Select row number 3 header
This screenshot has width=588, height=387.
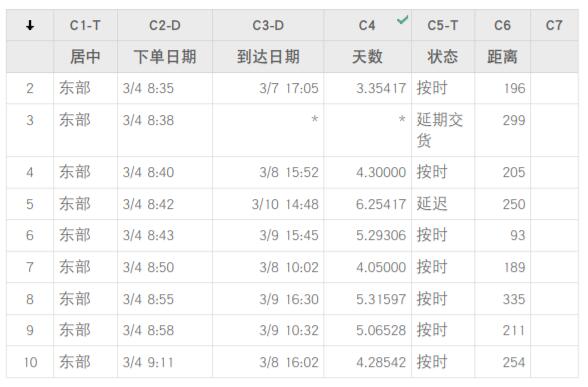tap(30, 130)
